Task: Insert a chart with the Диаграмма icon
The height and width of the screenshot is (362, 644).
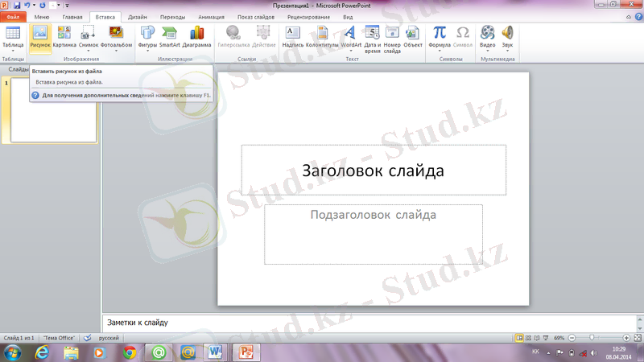Action: [x=197, y=36]
